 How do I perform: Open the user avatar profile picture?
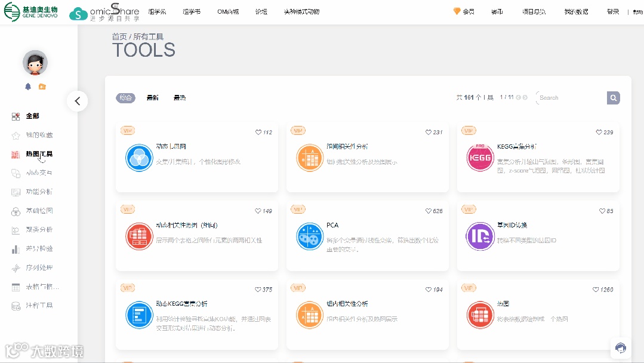(35, 63)
